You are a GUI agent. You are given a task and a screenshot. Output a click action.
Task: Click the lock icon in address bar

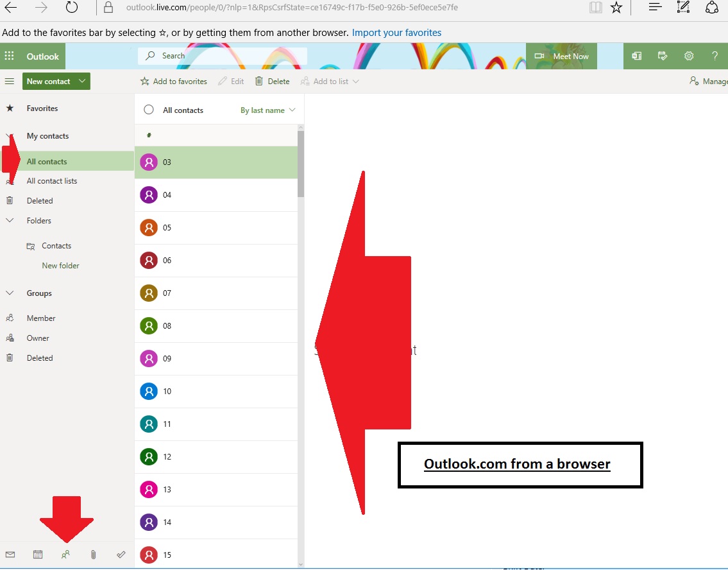pos(108,8)
